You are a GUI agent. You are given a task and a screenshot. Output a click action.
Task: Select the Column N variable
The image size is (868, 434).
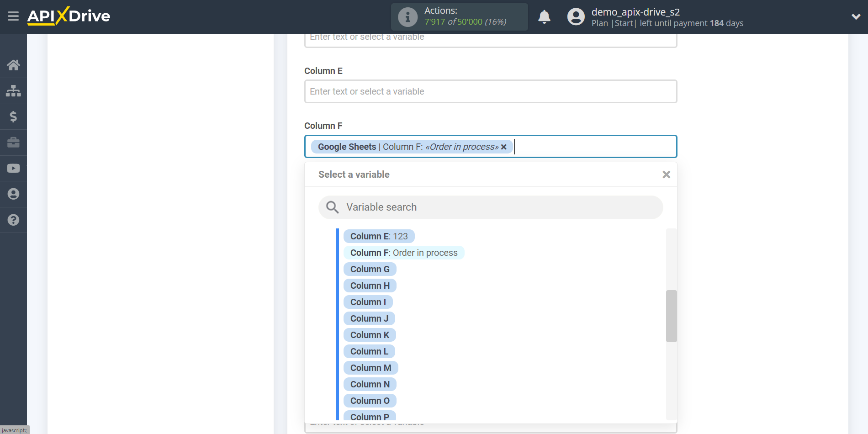370,384
